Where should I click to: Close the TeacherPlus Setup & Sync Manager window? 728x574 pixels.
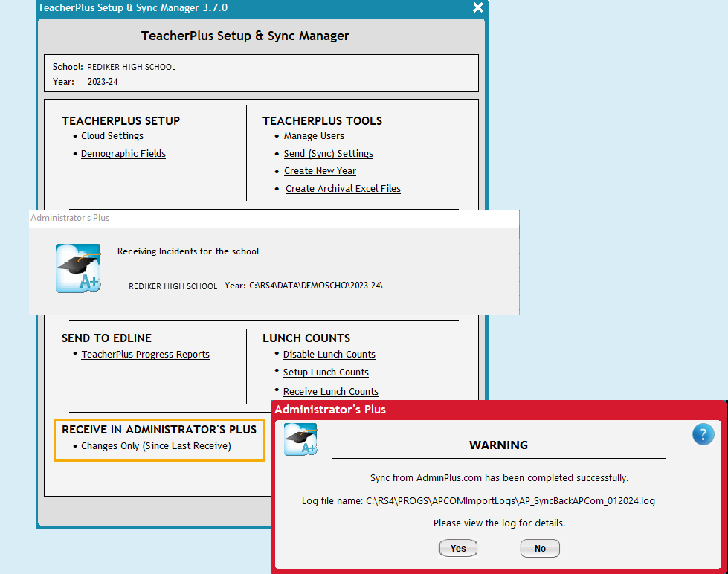477,7
